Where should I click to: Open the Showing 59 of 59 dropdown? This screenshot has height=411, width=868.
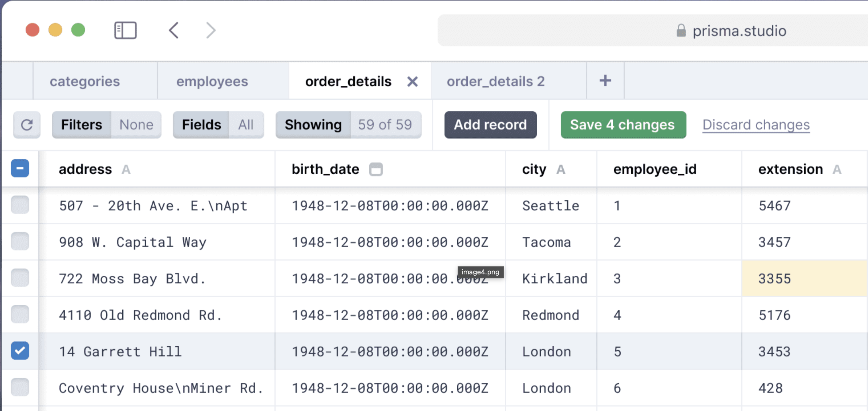(348, 125)
